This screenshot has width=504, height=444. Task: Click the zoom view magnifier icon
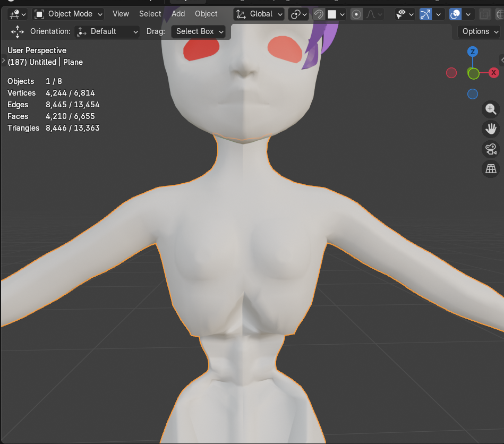point(491,109)
